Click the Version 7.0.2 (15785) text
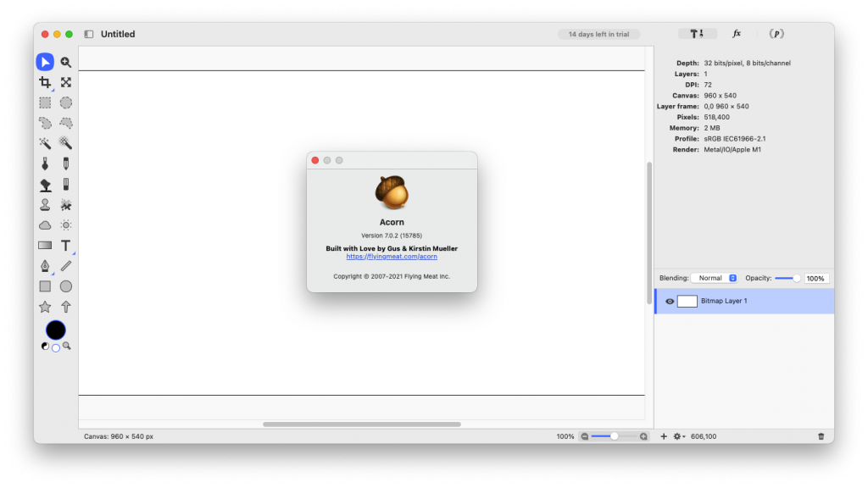Screen dimensions: 868x488 [x=392, y=236]
